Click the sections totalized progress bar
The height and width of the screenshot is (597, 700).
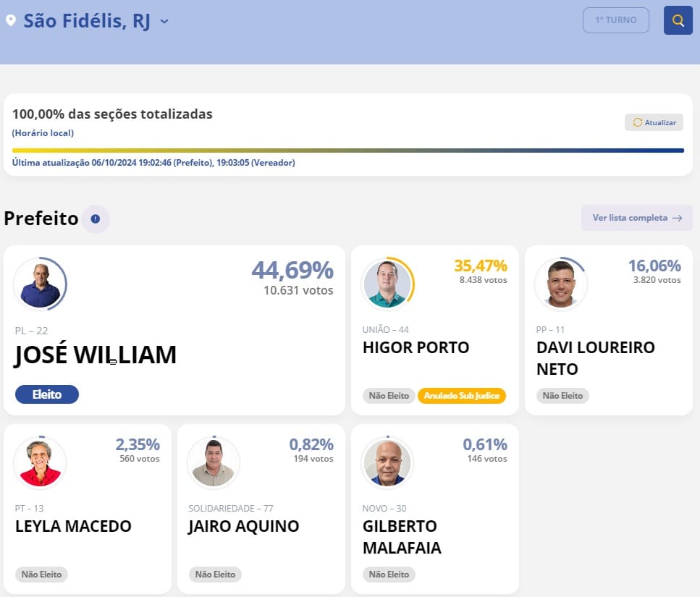coord(347,151)
